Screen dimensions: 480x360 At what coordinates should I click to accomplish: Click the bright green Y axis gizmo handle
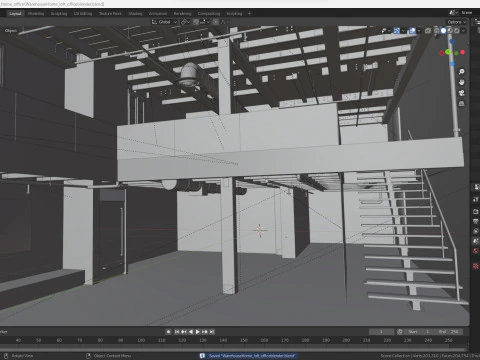pos(448,52)
